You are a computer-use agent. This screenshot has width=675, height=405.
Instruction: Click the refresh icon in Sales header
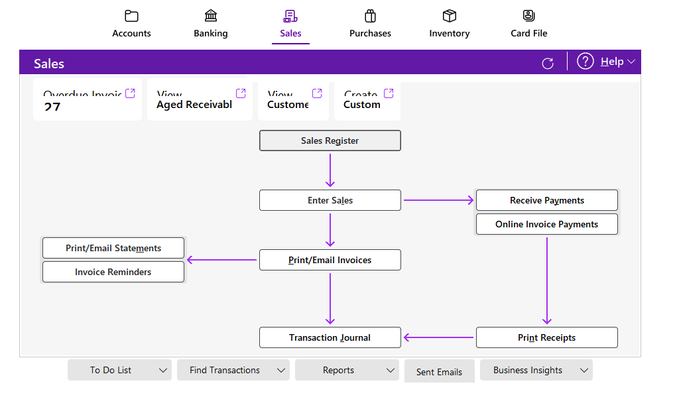tap(547, 63)
